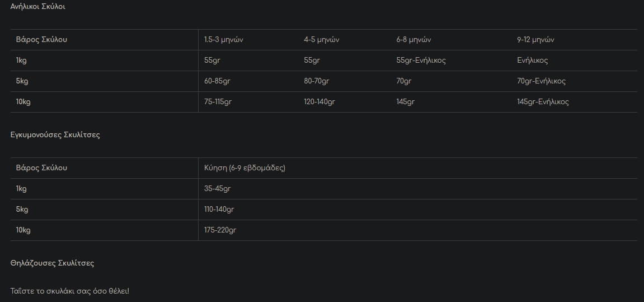Image resolution: width=644 pixels, height=302 pixels.
Task: Click the '175-220gr' cell
Action: click(220, 230)
